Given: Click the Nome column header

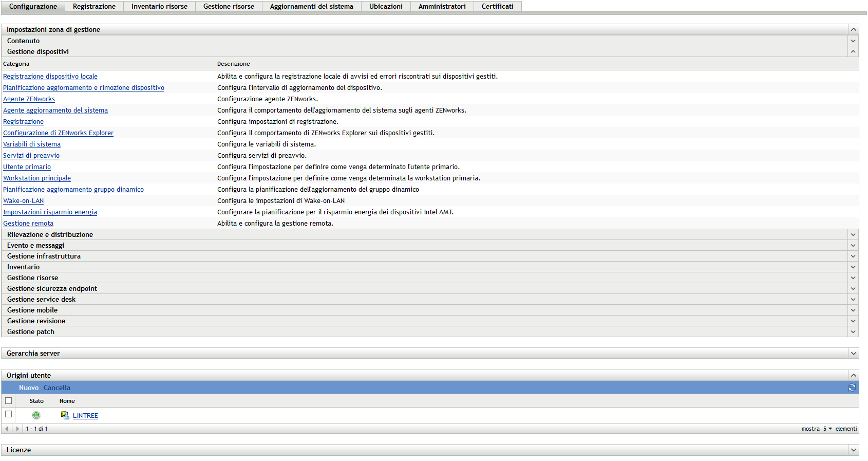Looking at the screenshot, I should pyautogui.click(x=67, y=401).
